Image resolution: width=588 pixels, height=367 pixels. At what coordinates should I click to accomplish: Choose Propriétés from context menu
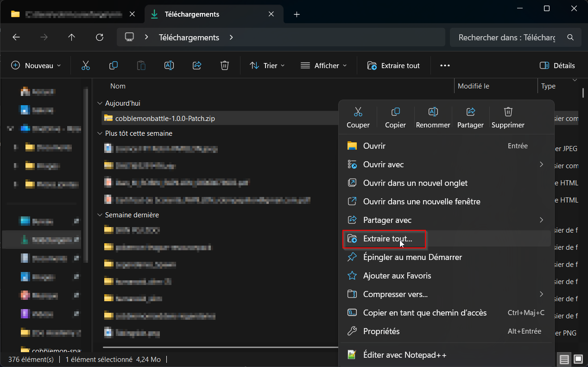[x=381, y=331]
